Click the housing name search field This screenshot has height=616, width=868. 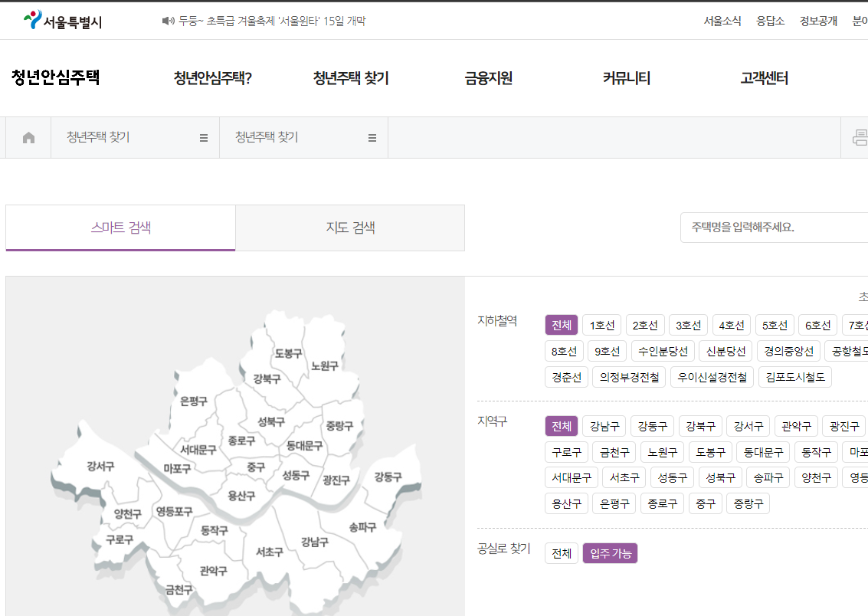774,227
